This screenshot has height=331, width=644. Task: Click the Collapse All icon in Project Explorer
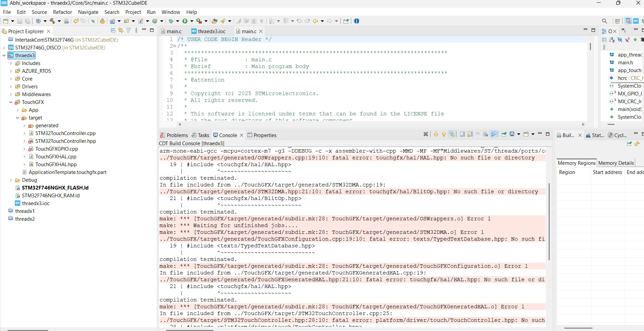coord(113,30)
